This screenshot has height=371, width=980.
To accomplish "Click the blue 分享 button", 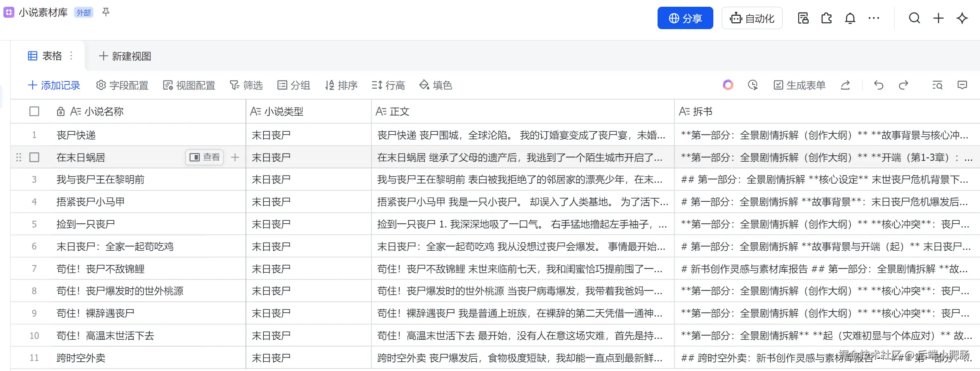I will (685, 18).
